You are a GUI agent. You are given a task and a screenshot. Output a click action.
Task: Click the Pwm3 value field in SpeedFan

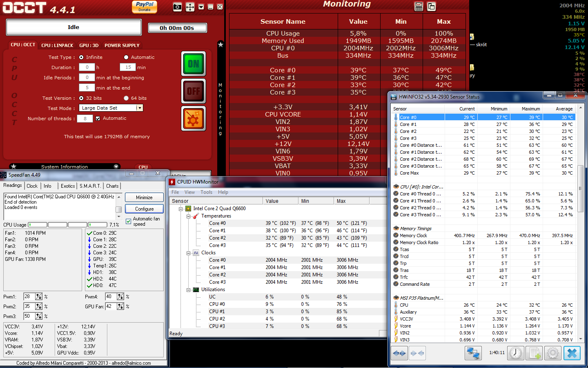point(29,316)
